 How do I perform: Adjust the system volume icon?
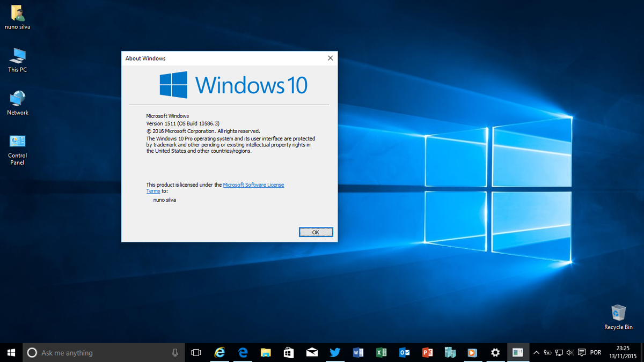click(569, 352)
